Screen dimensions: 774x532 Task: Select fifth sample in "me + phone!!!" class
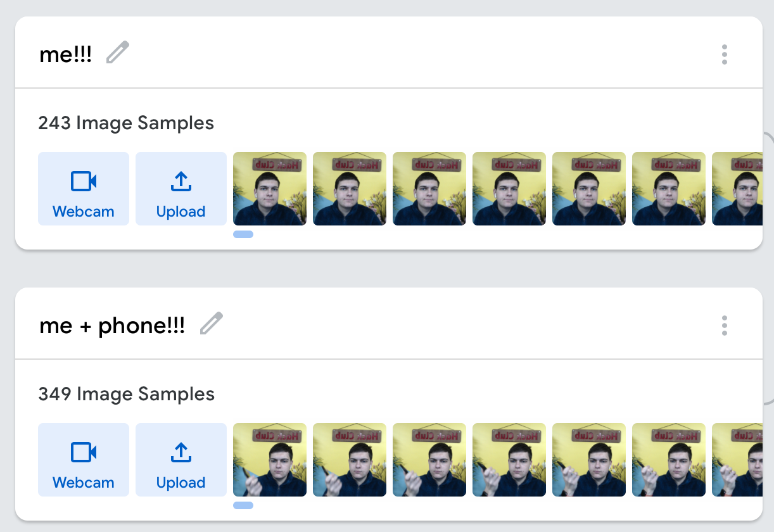click(x=589, y=460)
